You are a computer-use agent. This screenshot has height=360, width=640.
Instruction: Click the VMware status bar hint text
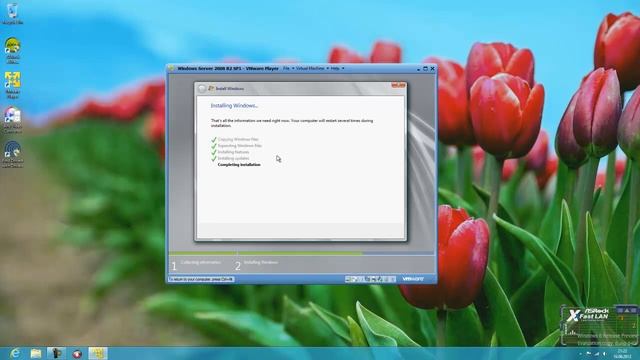click(201, 279)
